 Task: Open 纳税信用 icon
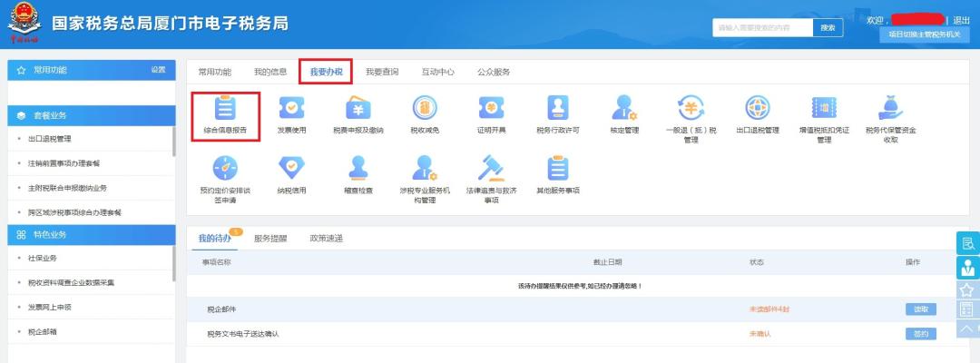pyautogui.click(x=291, y=168)
